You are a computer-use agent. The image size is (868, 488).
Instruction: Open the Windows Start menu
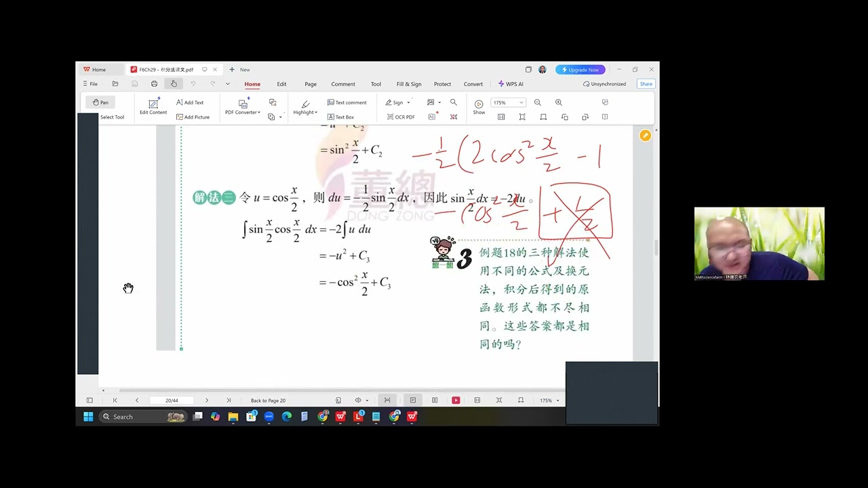88,417
